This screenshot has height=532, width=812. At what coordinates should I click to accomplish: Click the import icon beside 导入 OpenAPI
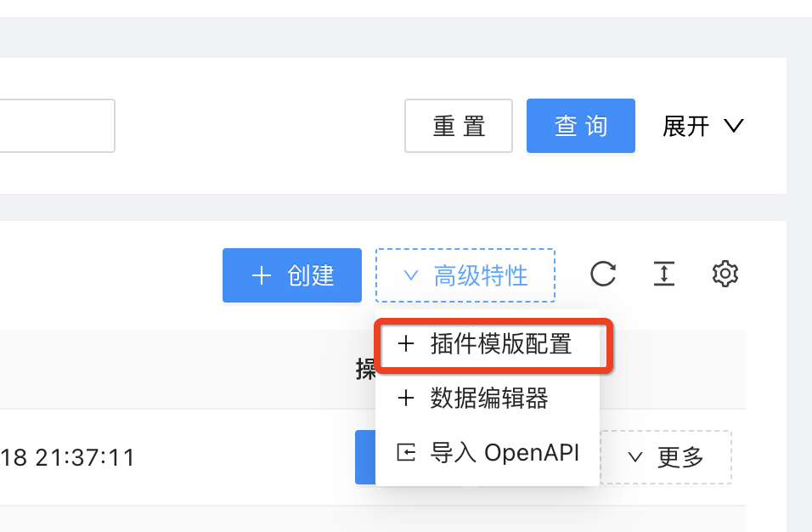[x=406, y=452]
